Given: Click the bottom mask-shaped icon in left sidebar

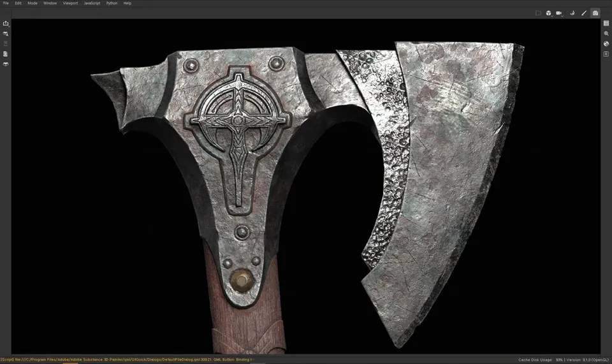Looking at the screenshot, I should (x=6, y=64).
